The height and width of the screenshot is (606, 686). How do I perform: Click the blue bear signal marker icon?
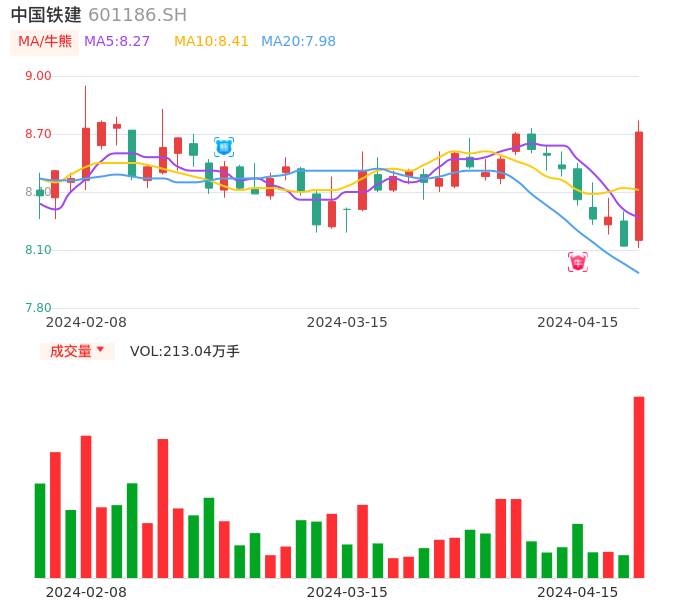pos(224,147)
